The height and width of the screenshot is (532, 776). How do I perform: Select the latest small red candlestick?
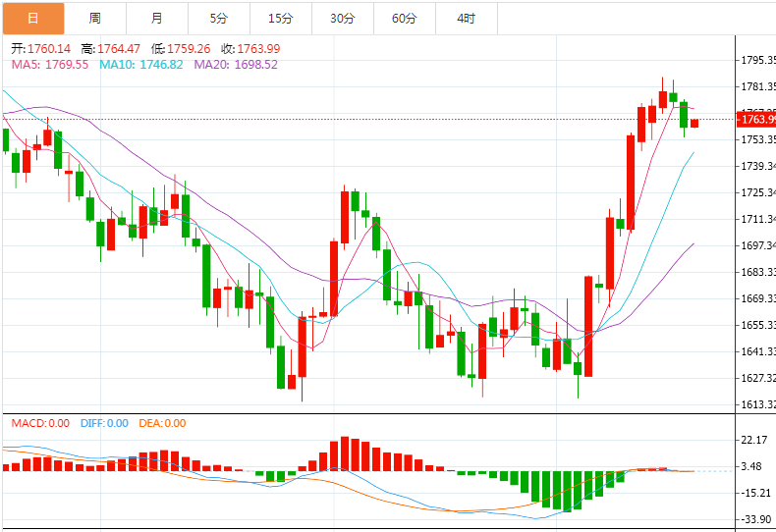[694, 123]
